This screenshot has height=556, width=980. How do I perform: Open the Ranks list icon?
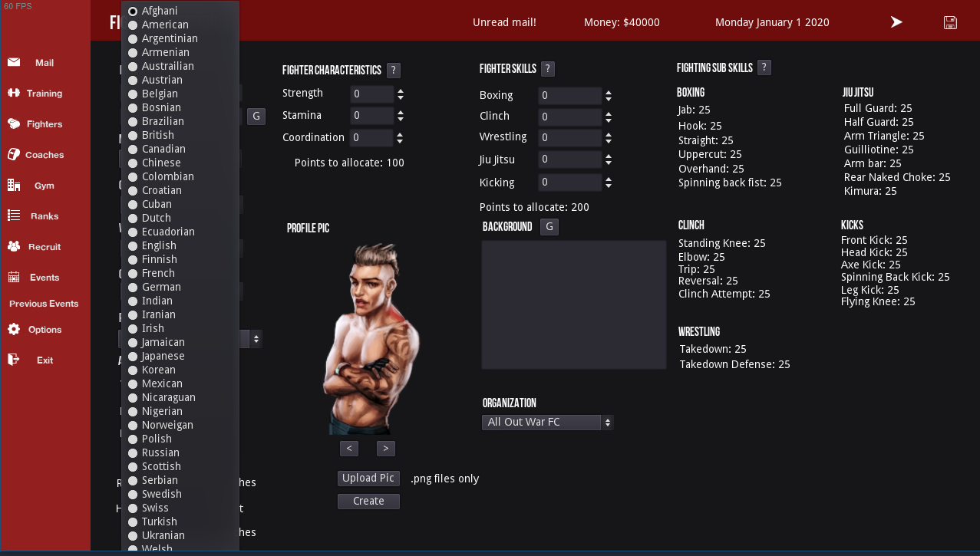(14, 215)
